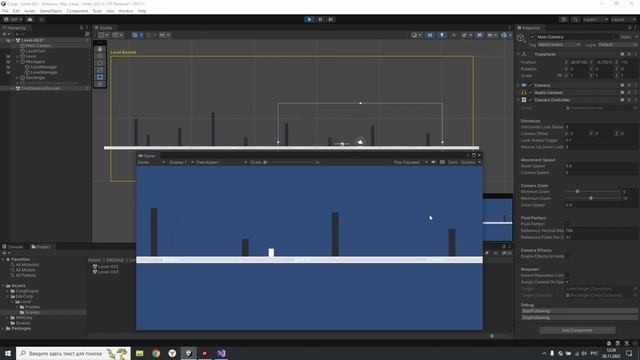Open the Display 1 dropdown in Game view

181,162
